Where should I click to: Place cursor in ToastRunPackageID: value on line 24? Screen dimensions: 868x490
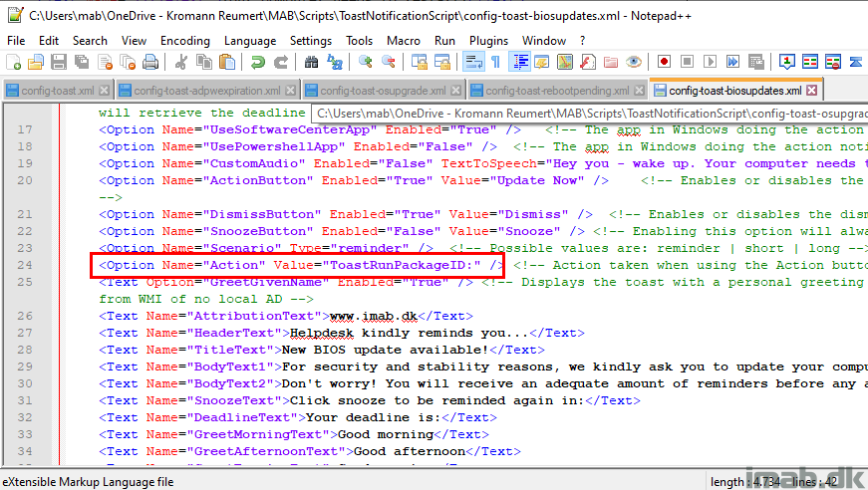(406, 265)
